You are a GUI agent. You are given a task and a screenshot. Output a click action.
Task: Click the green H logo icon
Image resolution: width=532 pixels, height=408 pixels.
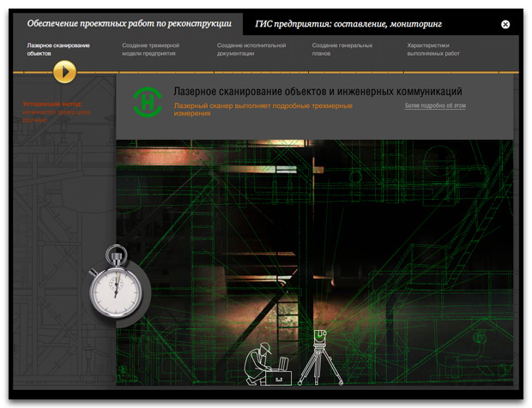(148, 100)
